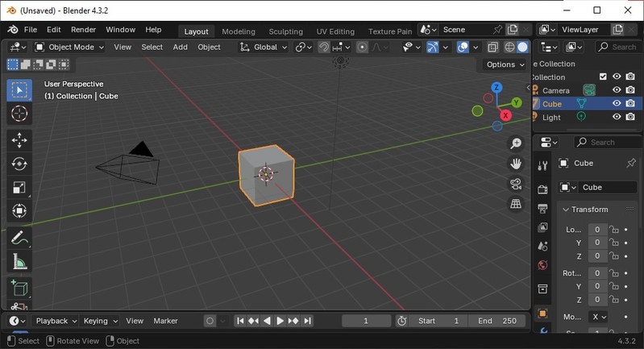Screen dimensions: 644x349
Task: Switch to the Sculpting workspace tab
Action: (285, 31)
